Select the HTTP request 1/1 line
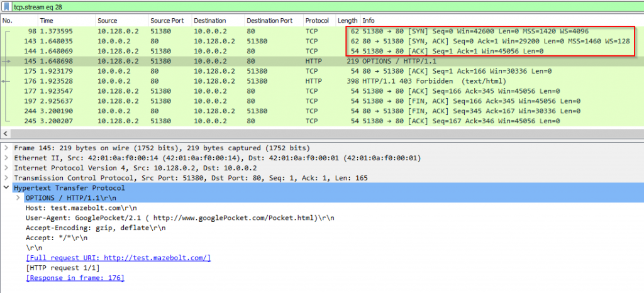Screen dimensions: 644x293 62,268
